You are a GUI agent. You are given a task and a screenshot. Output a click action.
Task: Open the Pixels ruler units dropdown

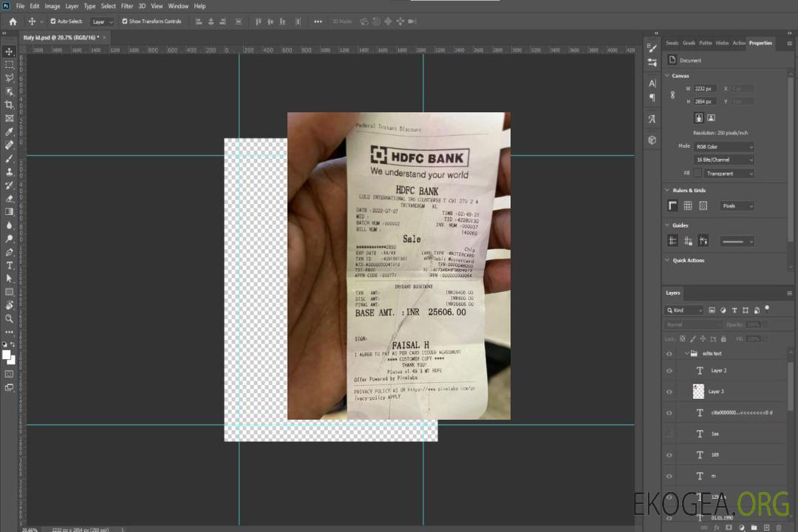coord(737,206)
